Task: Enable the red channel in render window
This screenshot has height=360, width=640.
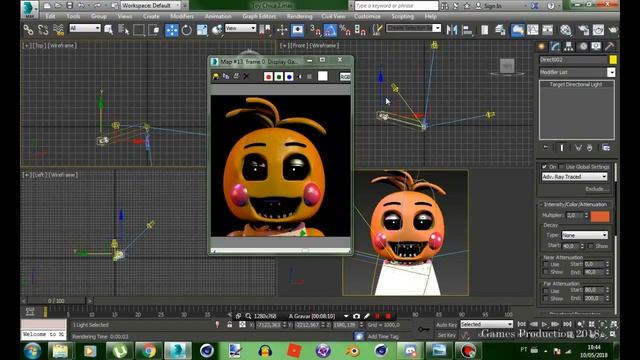Action: click(x=268, y=76)
